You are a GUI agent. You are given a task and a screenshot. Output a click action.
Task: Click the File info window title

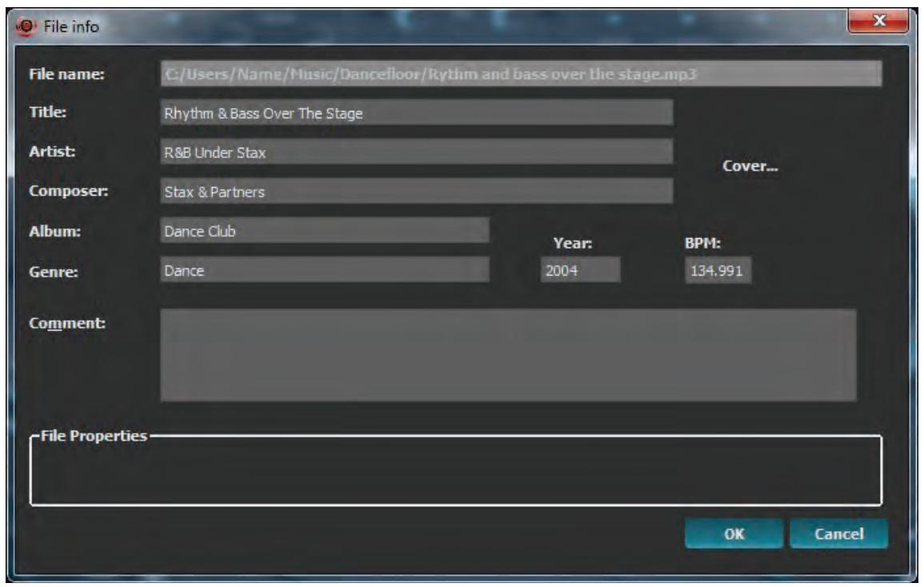[71, 26]
